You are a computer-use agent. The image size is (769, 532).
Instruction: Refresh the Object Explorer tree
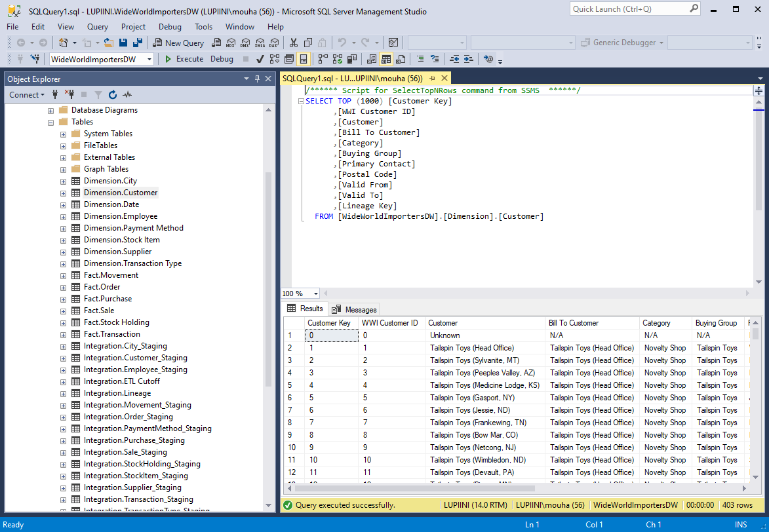click(113, 94)
